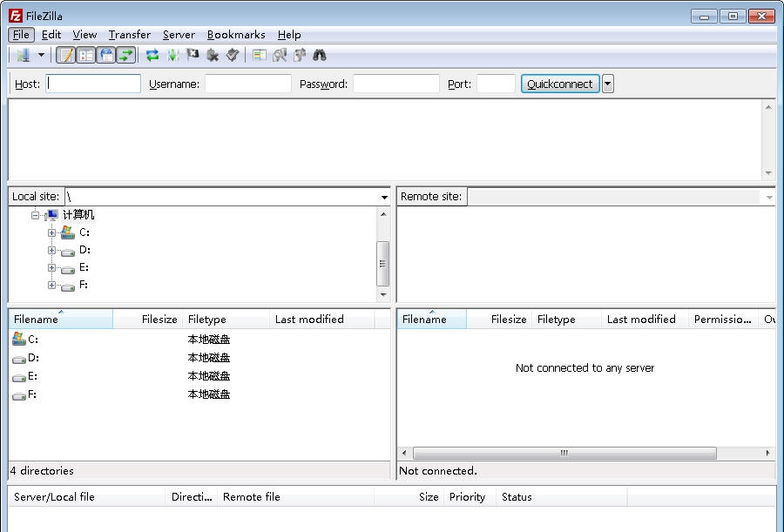Viewport: 784px width, 532px height.
Task: Toggle the local directory tree view
Action: coord(86,54)
